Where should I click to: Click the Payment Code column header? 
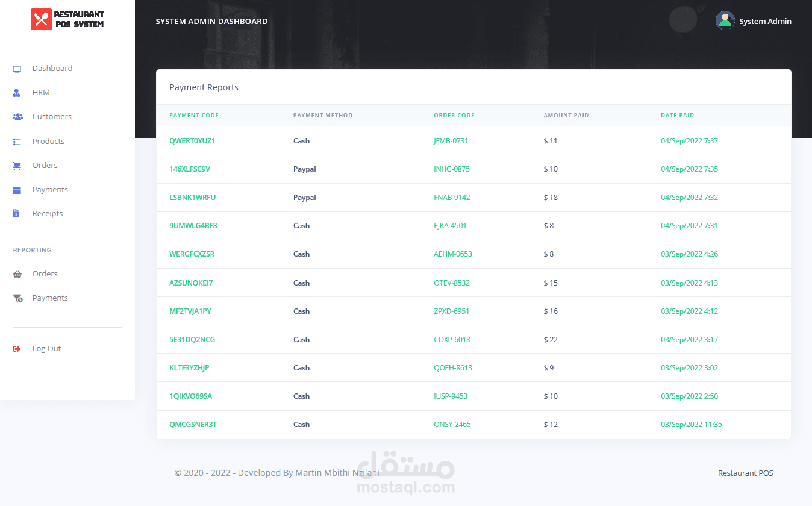(194, 116)
